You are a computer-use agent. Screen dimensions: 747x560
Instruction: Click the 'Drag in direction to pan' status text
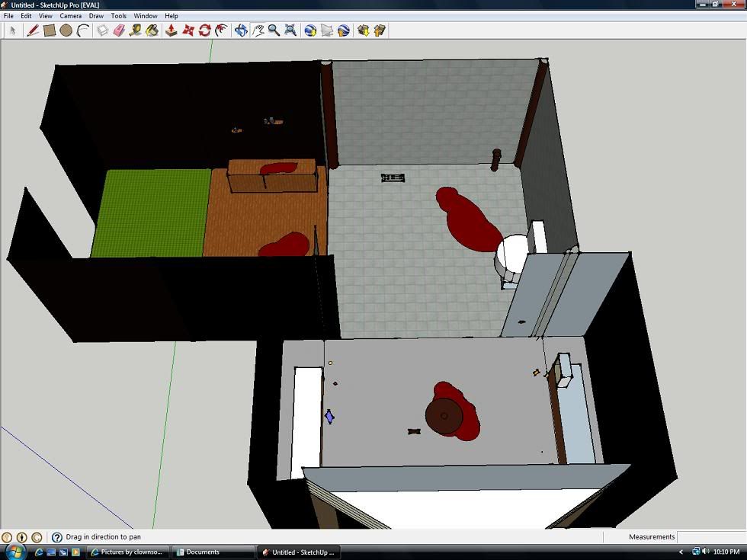[x=104, y=536]
